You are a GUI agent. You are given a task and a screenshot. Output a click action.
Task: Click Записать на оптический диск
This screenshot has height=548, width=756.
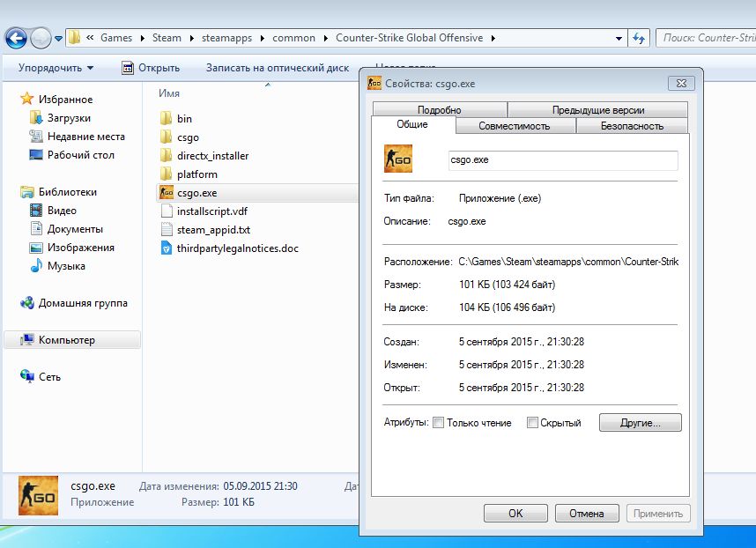tap(278, 68)
